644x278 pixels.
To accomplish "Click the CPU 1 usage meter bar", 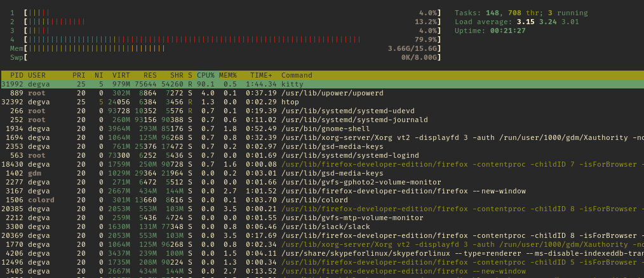I will tap(225, 13).
